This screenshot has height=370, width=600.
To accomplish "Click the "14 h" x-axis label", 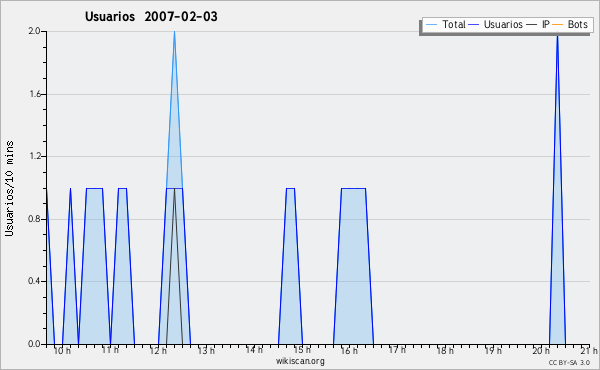I will (x=254, y=350).
